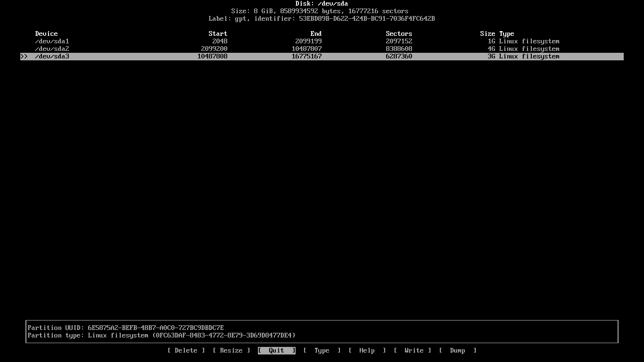The width and height of the screenshot is (644, 362).
Task: Click the Device column header
Action: pyautogui.click(x=46, y=33)
